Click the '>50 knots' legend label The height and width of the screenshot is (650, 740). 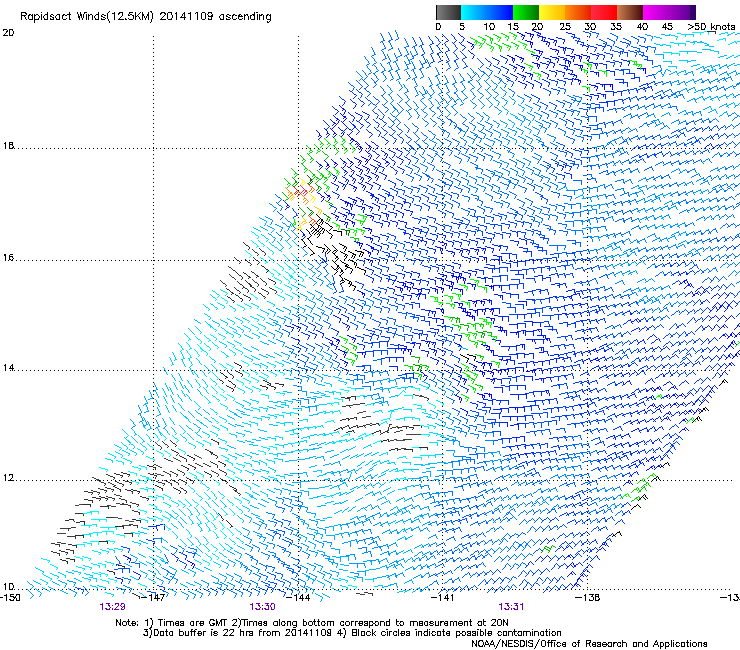point(712,27)
